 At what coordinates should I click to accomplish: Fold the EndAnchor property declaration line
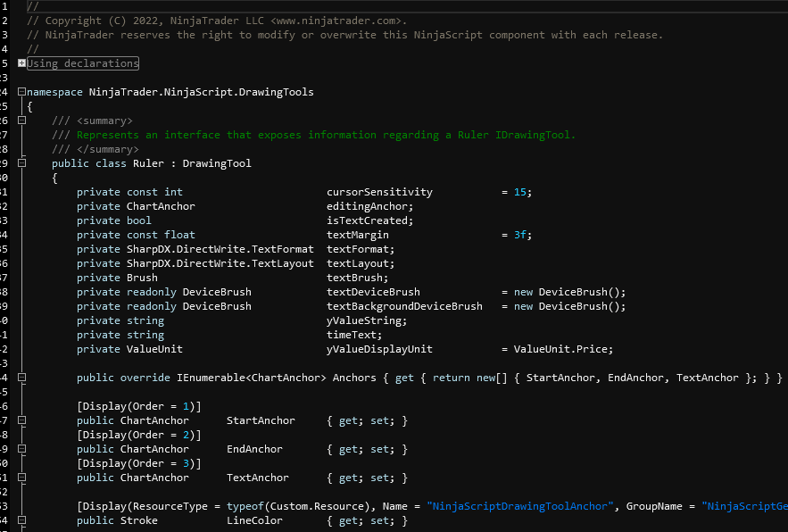point(21,449)
